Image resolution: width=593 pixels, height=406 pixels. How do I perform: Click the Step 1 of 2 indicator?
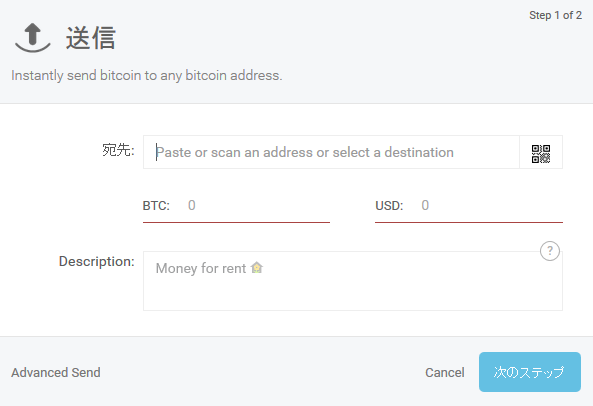click(555, 15)
